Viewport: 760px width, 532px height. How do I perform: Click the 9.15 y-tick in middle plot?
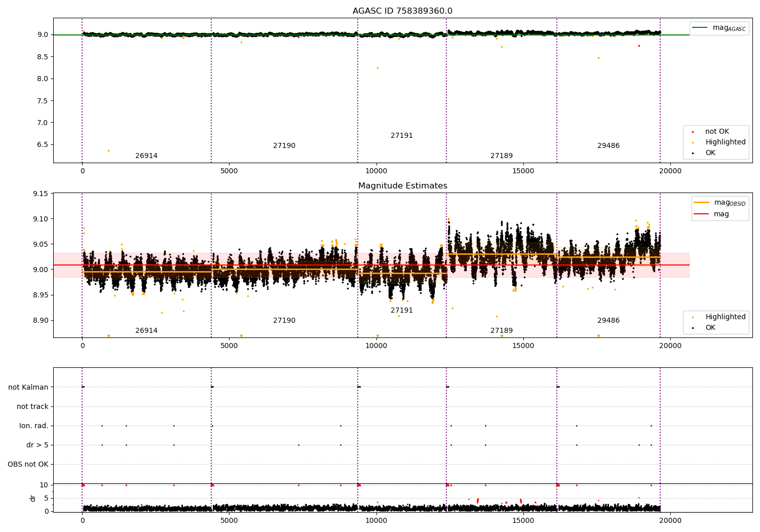click(x=40, y=194)
